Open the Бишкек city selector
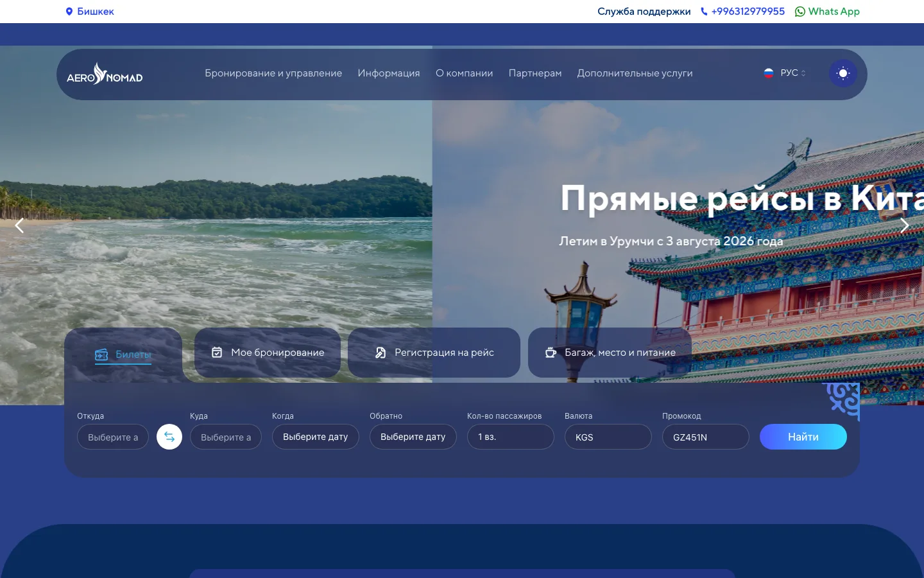The image size is (924, 578). pyautogui.click(x=90, y=12)
